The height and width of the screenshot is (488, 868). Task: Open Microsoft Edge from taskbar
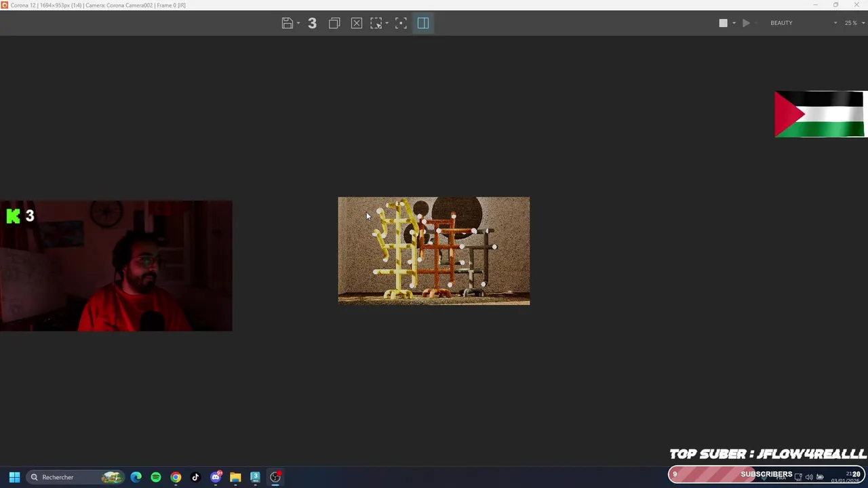click(136, 477)
